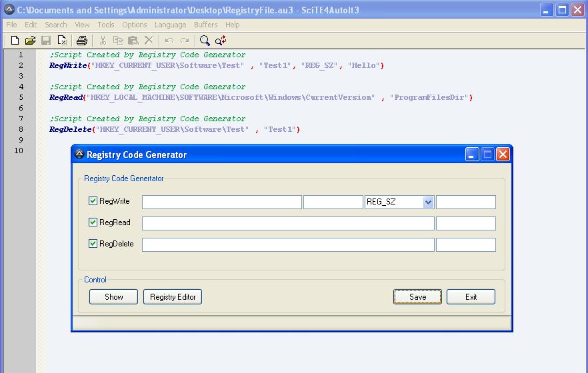Viewport: 588px width, 373px height.
Task: Uncheck the RegDelete checkbox
Action: click(x=93, y=244)
